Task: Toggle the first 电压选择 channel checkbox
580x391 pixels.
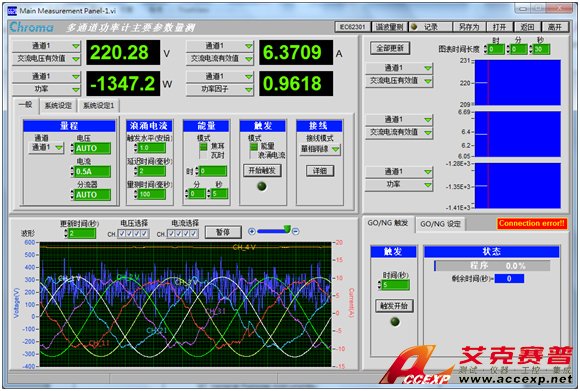Action: (121, 234)
